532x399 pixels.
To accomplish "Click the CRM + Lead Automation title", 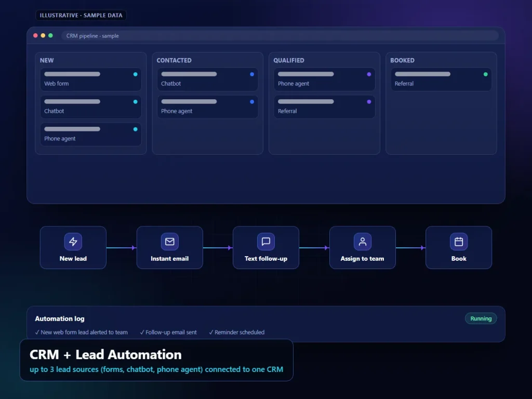I will point(105,354).
